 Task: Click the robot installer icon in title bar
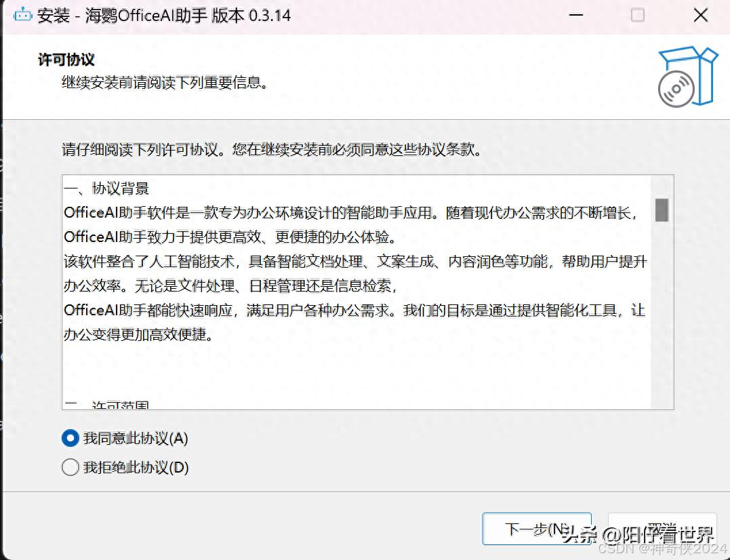[x=22, y=14]
